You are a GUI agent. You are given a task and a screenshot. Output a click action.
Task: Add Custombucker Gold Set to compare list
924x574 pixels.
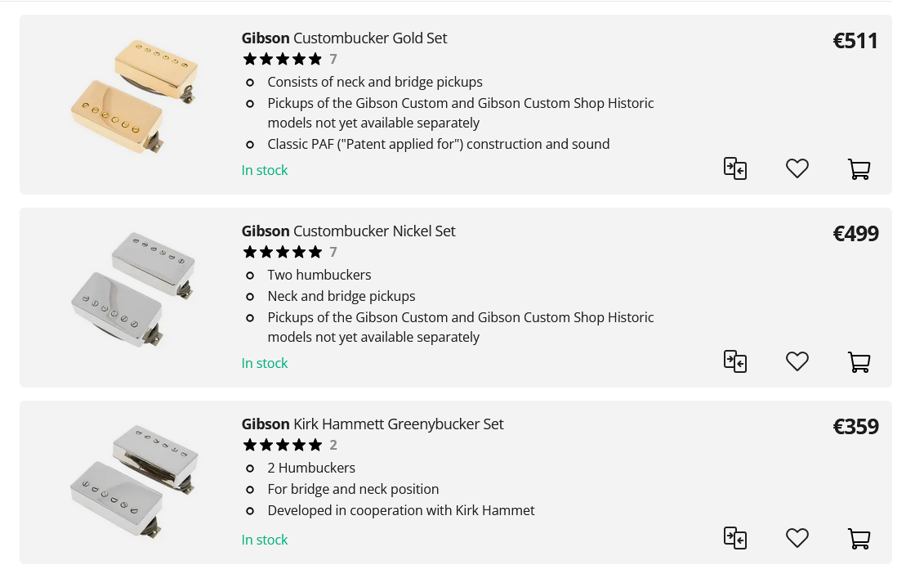pos(735,168)
